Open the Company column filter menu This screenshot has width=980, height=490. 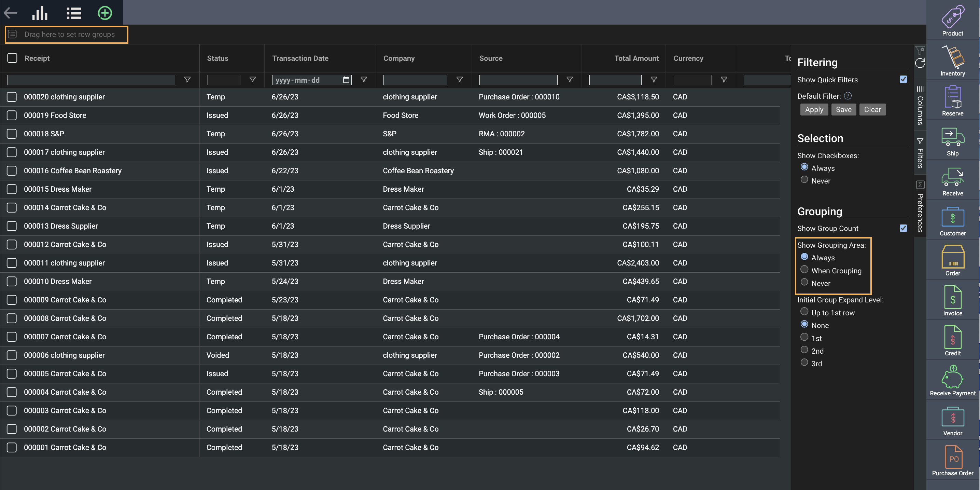pos(460,80)
